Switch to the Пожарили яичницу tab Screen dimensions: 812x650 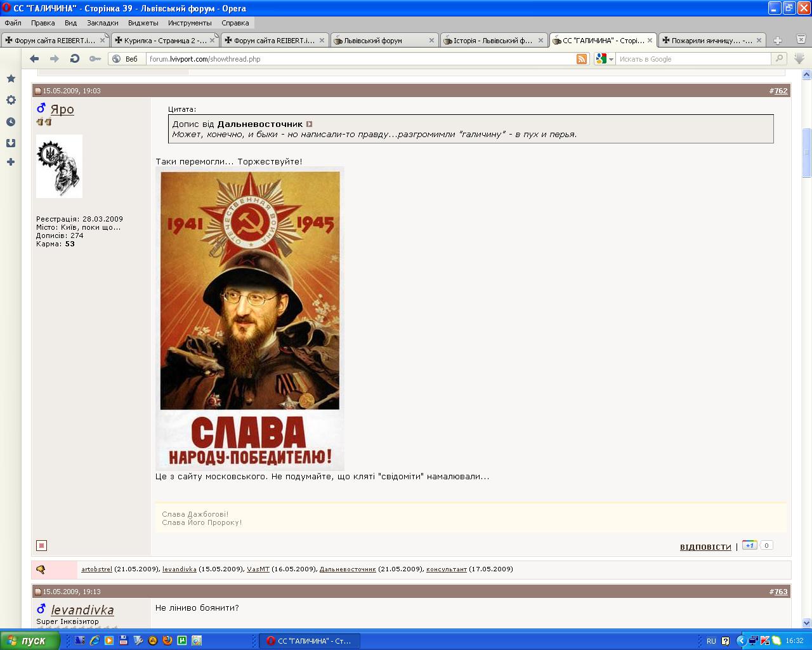(x=712, y=40)
